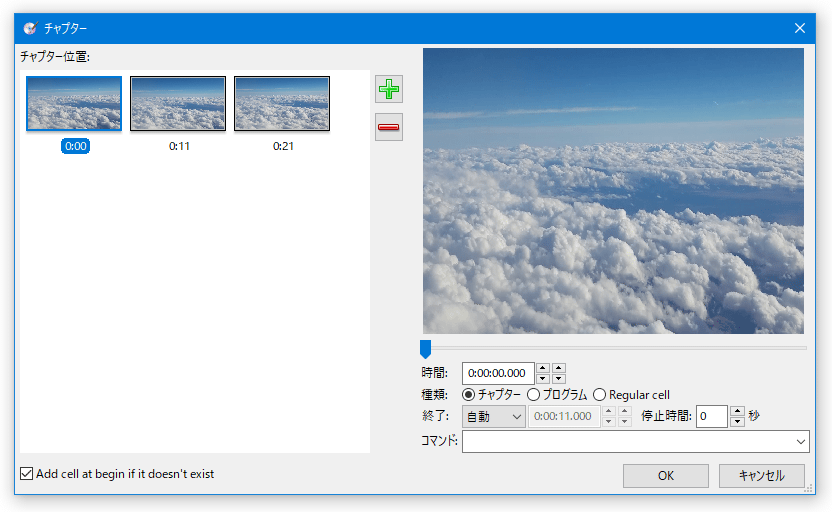Click the 停止時間 input field
Image resolution: width=832 pixels, height=512 pixels.
712,416
